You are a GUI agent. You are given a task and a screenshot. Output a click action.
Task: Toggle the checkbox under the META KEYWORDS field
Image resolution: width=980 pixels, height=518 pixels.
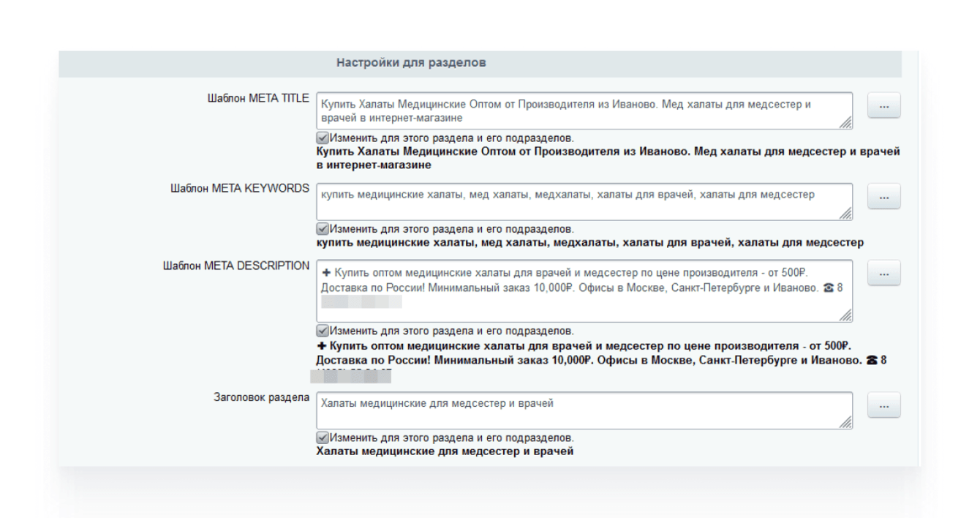click(322, 228)
